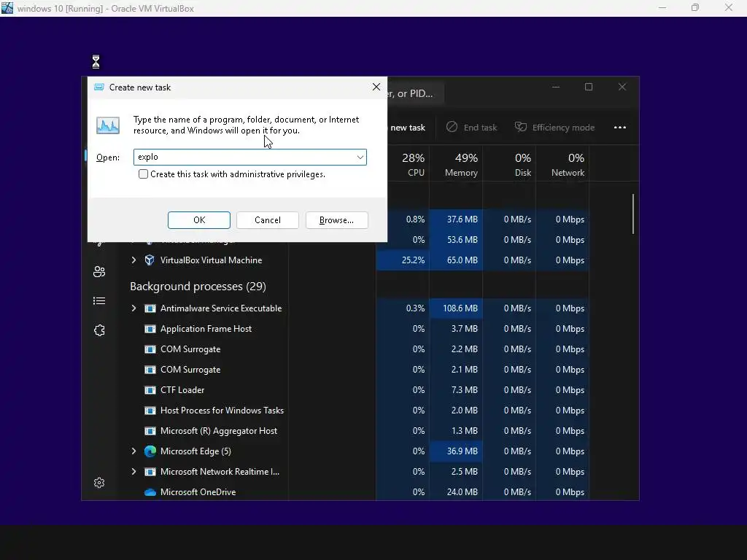Open the dropdown arrow of the Open field

tap(360, 157)
